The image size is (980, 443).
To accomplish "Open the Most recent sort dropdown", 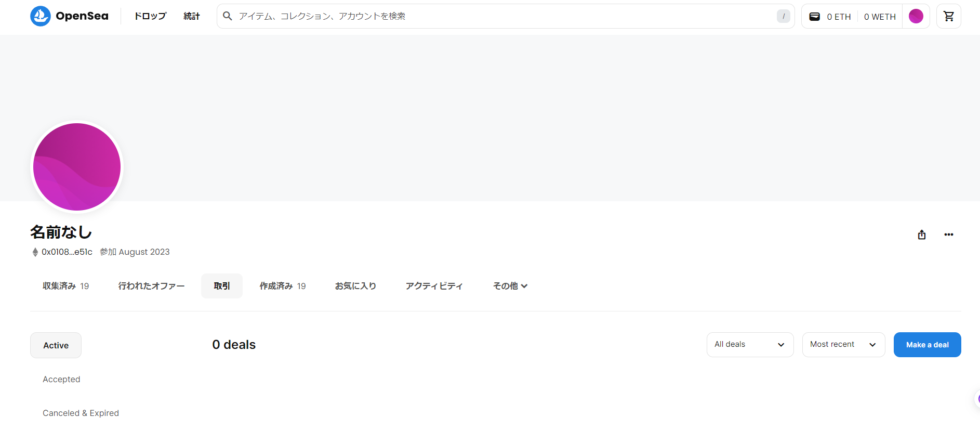I will 843,345.
